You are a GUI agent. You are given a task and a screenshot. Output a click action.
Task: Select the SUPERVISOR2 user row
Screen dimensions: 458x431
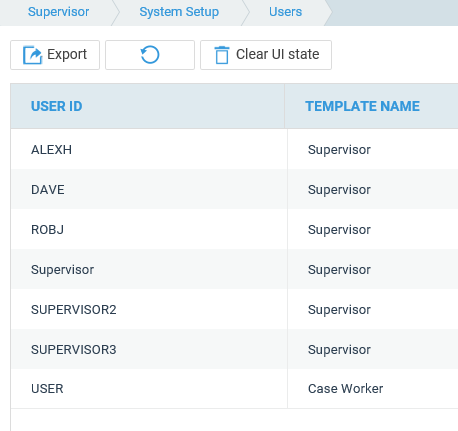click(234, 309)
